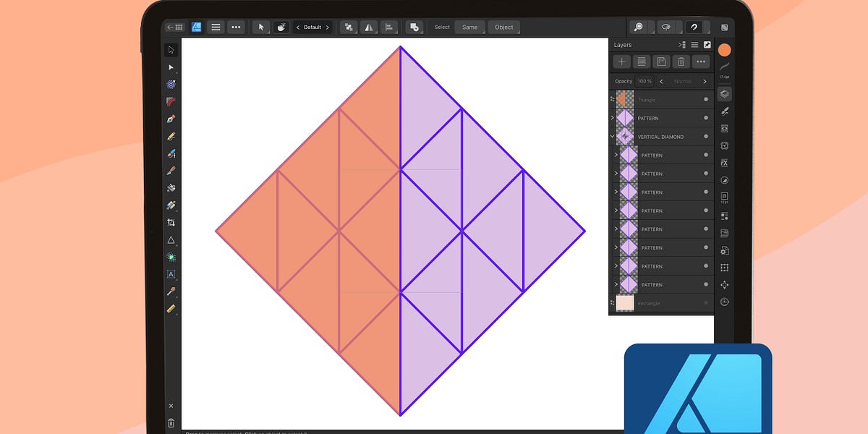Select the Crop tool
This screenshot has height=434, width=868.
(171, 222)
